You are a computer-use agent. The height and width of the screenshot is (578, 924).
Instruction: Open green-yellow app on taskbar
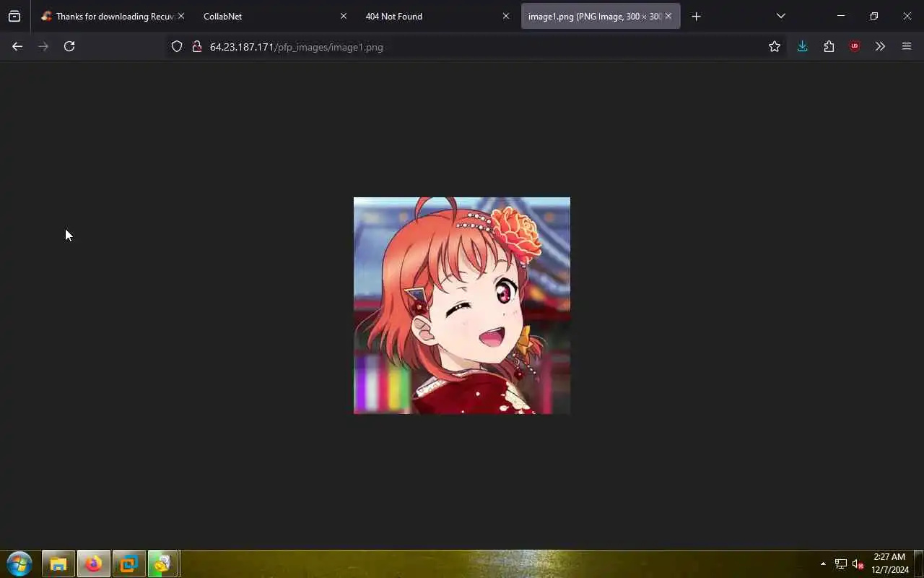[x=163, y=564]
